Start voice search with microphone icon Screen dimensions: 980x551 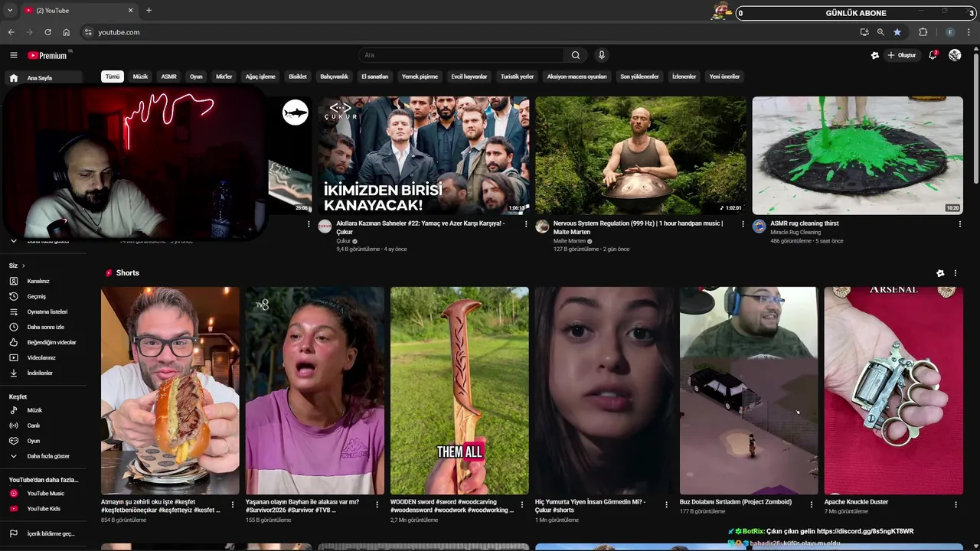click(601, 55)
